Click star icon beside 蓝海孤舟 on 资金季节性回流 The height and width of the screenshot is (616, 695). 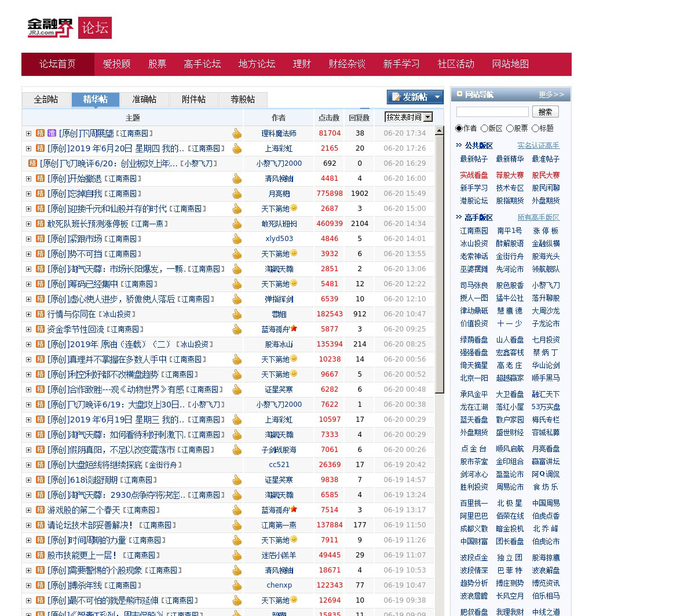click(294, 329)
